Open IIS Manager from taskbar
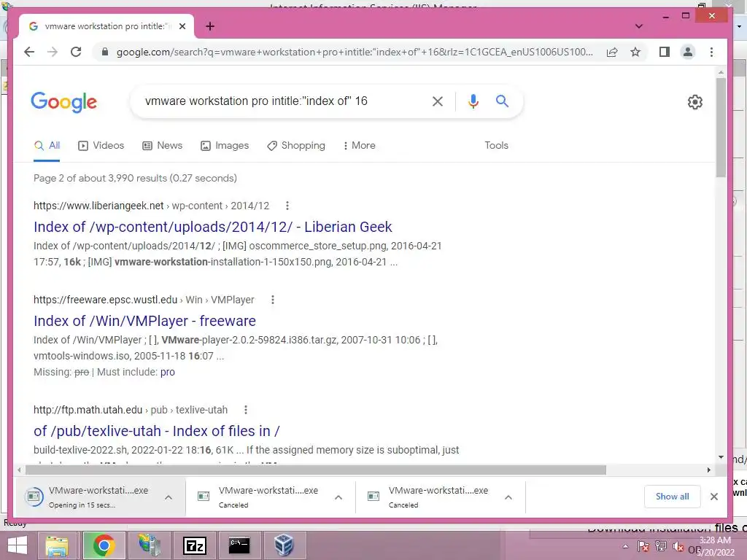 point(149,545)
